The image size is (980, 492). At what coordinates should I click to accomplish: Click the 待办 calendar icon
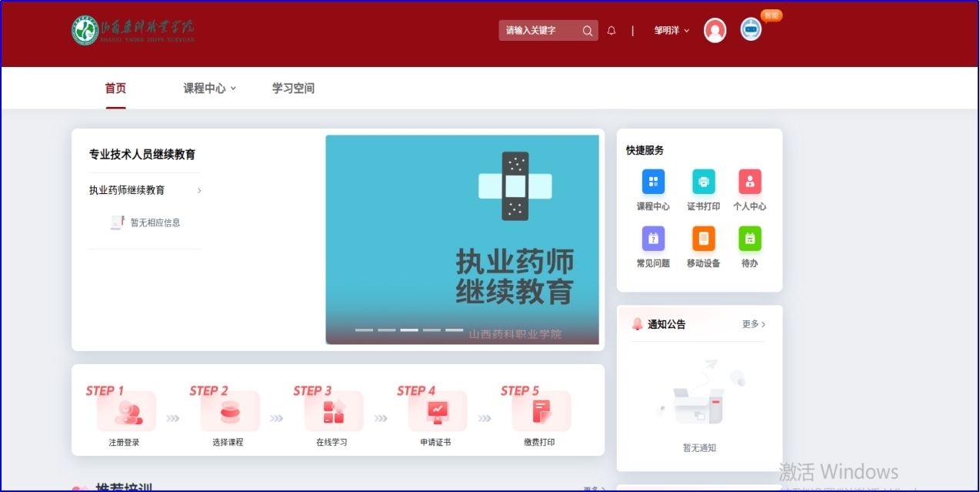(x=749, y=239)
